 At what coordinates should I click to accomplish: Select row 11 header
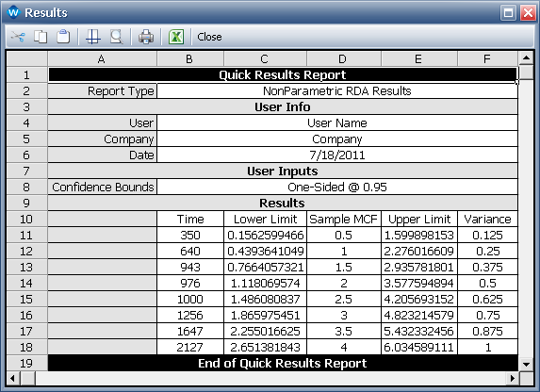(26, 236)
